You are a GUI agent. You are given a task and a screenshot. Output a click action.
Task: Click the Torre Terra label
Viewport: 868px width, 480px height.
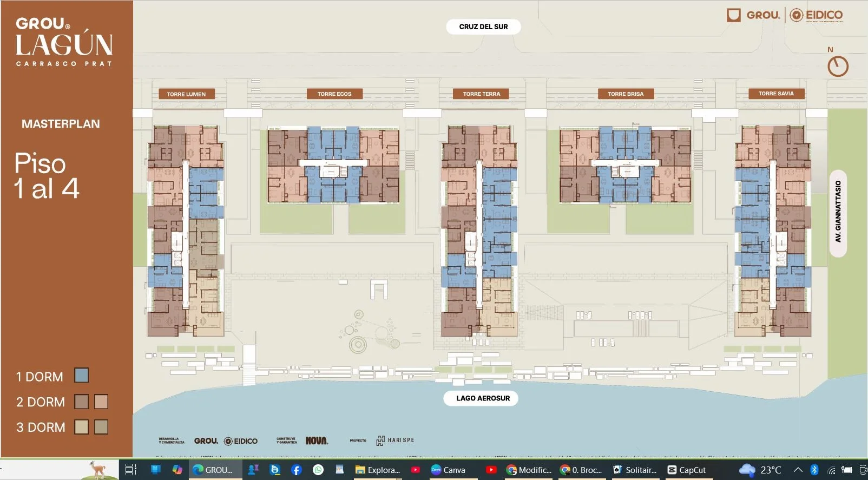[x=481, y=94]
